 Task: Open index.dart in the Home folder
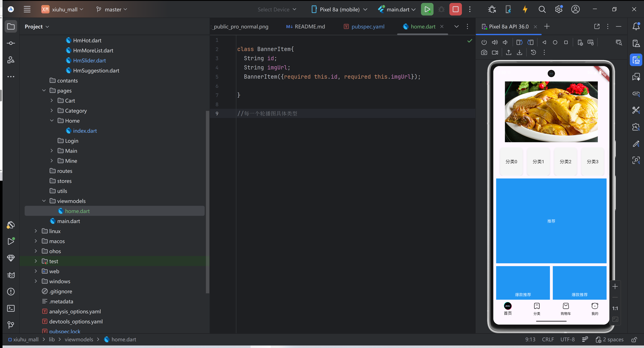pyautogui.click(x=85, y=131)
